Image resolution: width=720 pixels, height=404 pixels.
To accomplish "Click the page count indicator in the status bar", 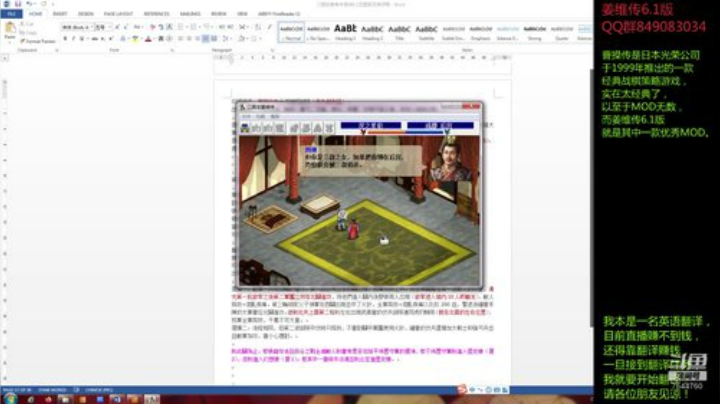I will click(17, 390).
